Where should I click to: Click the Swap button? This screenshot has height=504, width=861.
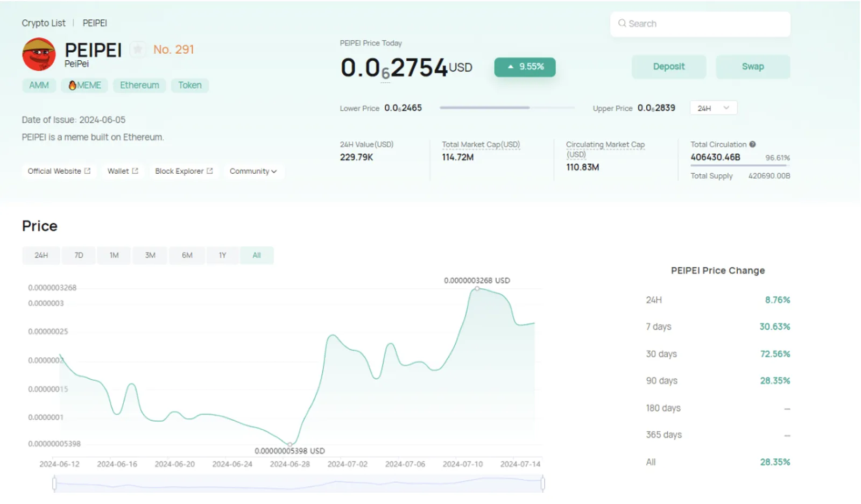[753, 67]
